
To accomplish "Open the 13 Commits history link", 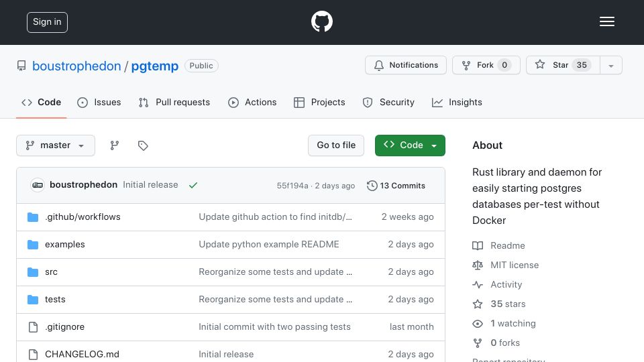I will coord(396,186).
